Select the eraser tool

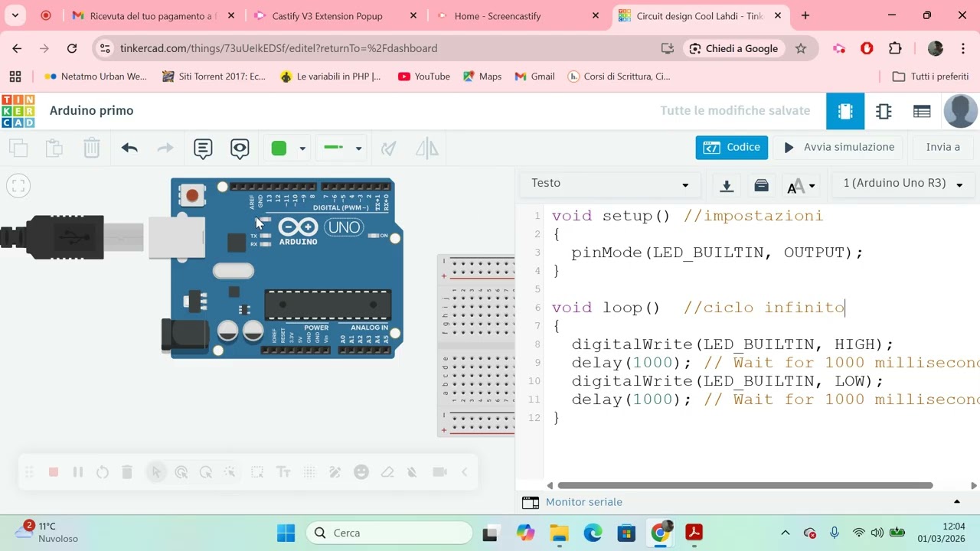coord(387,472)
